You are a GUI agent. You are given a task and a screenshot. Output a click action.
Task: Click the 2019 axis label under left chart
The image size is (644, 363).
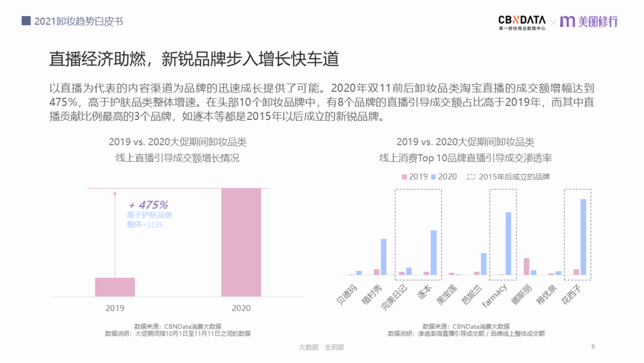tap(115, 308)
